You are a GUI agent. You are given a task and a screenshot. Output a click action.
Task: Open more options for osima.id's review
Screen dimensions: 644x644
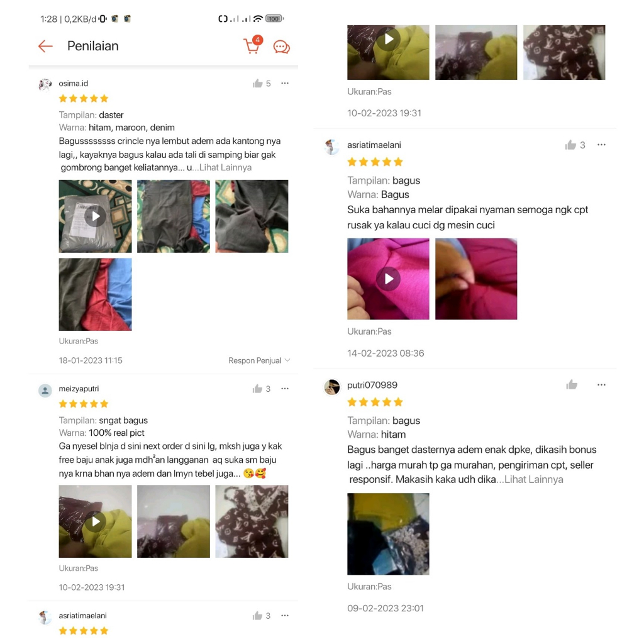pos(285,83)
